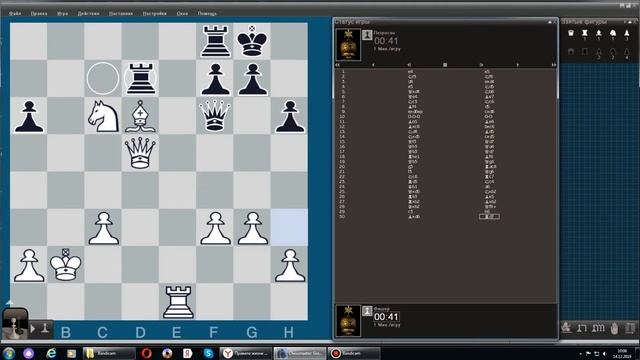This screenshot has height=360, width=640.
Task: Open the Правка menu
Action: point(39,13)
